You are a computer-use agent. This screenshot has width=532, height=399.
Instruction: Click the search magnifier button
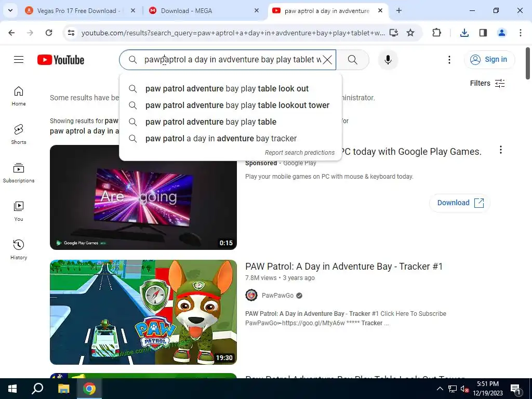point(353,60)
